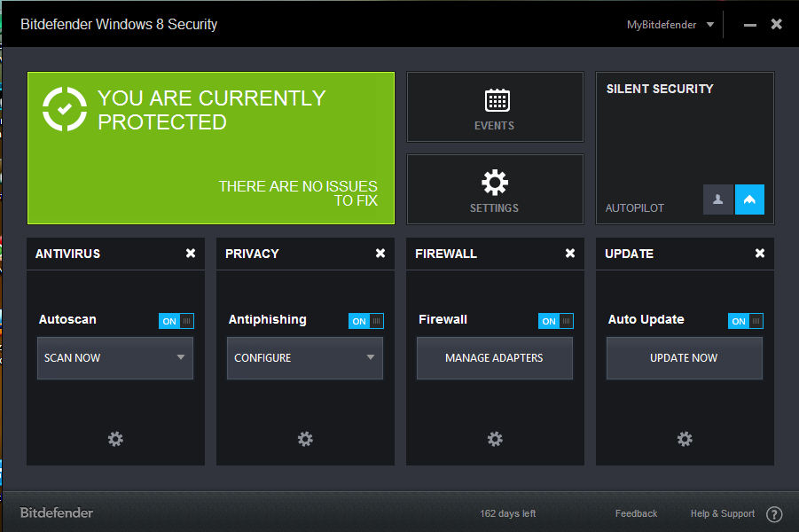Click the green protected status panel

click(211, 148)
